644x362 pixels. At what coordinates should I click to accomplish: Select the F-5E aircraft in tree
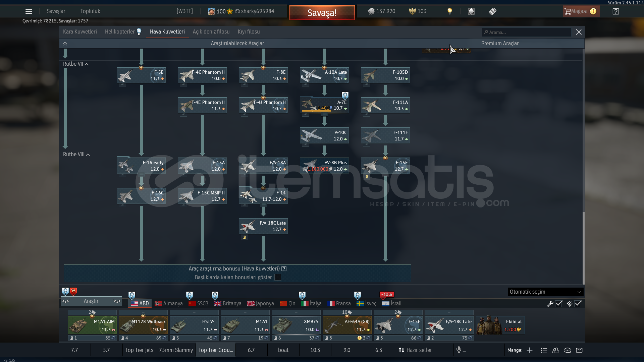[141, 75]
